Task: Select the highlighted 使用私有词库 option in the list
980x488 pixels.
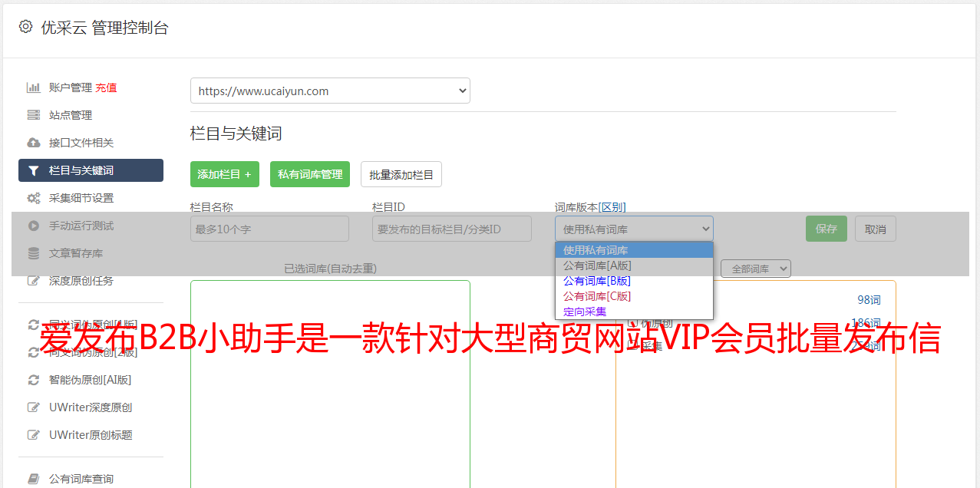Action: (634, 250)
